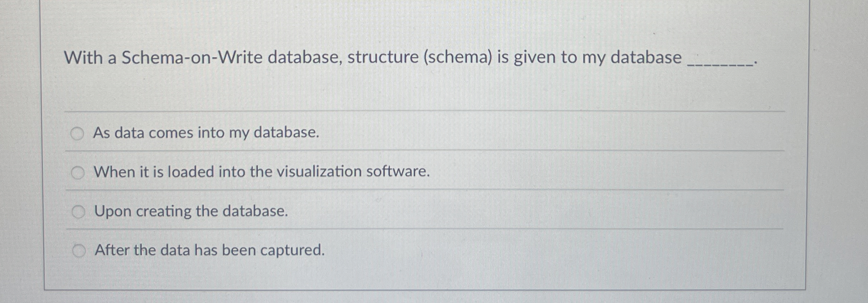Click the text 'As data comes into my database'
The image size is (868, 303).
206,133
